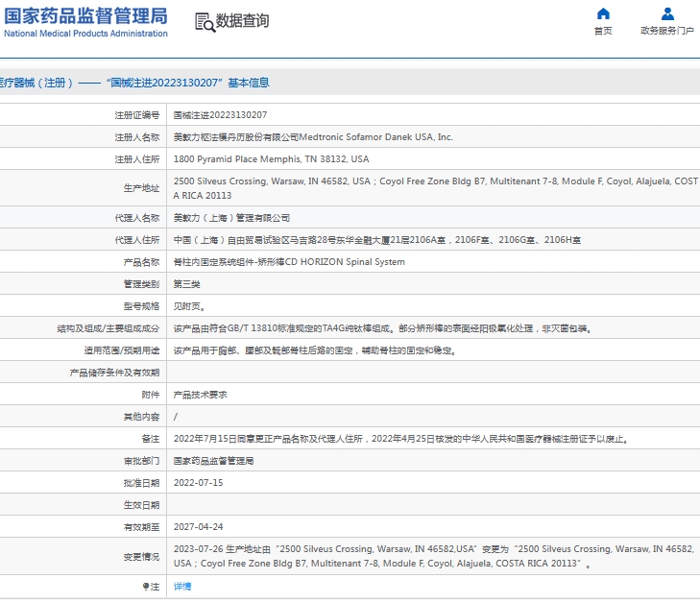700x603 pixels.
Task: Open the 政务服务门户 user portal icon
Action: pyautogui.click(x=667, y=13)
